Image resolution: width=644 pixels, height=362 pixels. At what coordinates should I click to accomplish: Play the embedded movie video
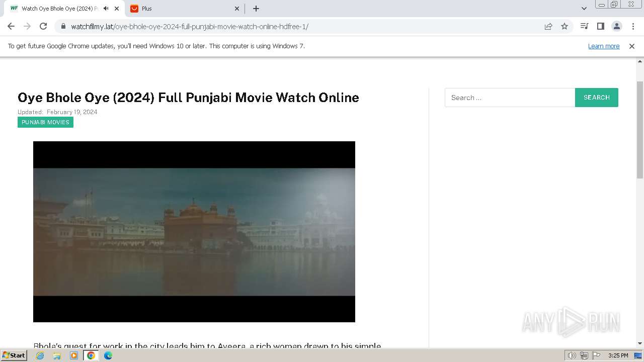194,232
